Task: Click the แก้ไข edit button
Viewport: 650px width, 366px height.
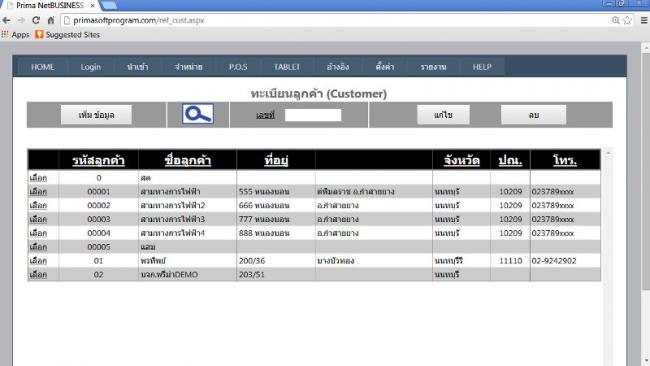Action: [443, 115]
